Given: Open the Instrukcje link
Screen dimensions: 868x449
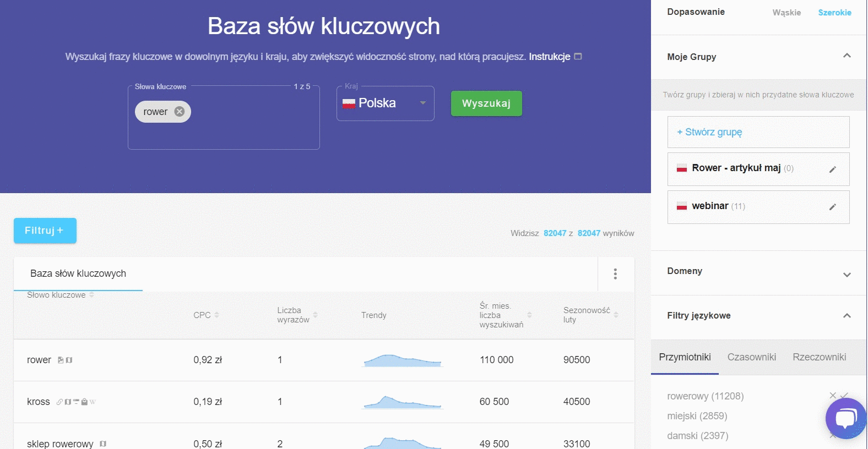Looking at the screenshot, I should point(549,57).
